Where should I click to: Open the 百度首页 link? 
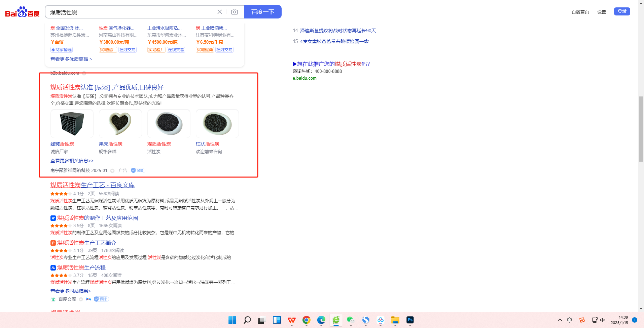pos(580,12)
